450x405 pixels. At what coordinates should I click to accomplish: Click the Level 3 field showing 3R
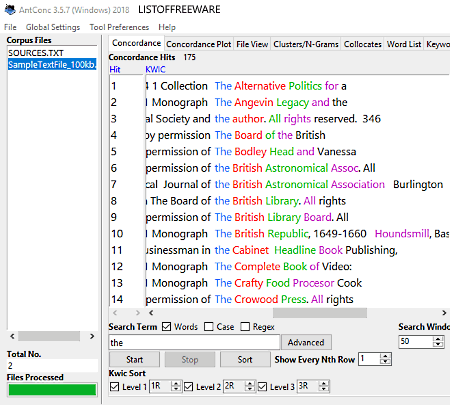point(308,386)
